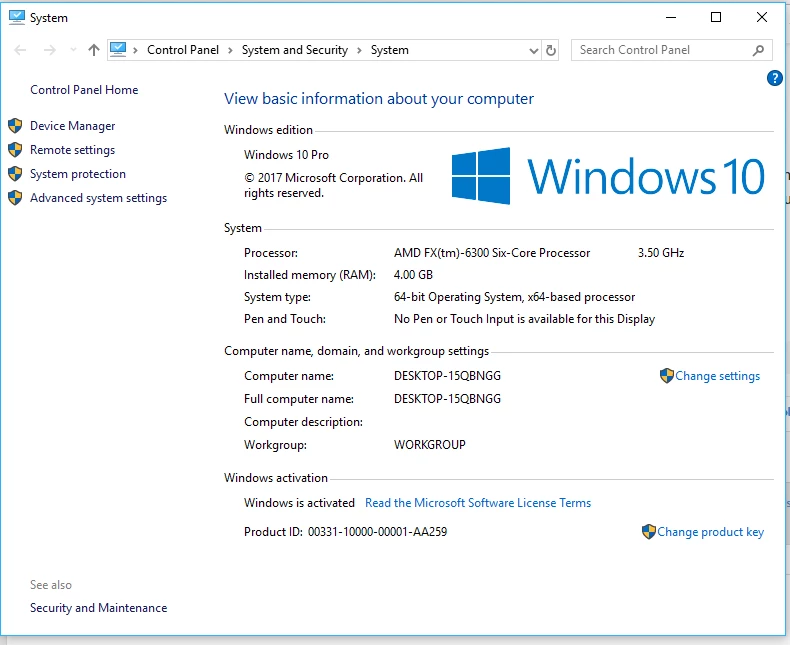The width and height of the screenshot is (790, 645).
Task: Click the shield icon beside Remote settings
Action: [x=15, y=150]
